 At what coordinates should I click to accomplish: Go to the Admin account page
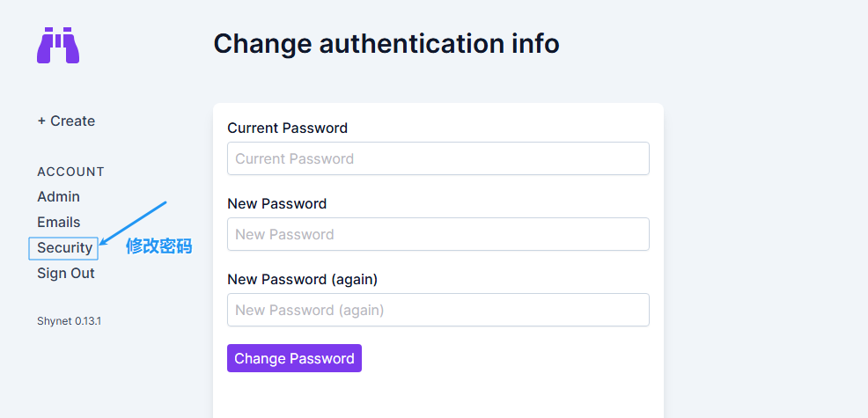click(59, 196)
